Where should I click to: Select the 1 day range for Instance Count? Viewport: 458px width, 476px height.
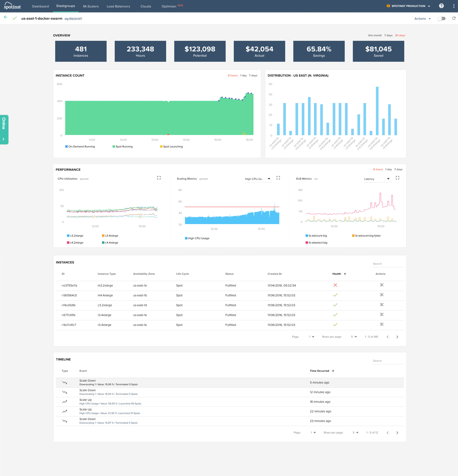coord(243,75)
